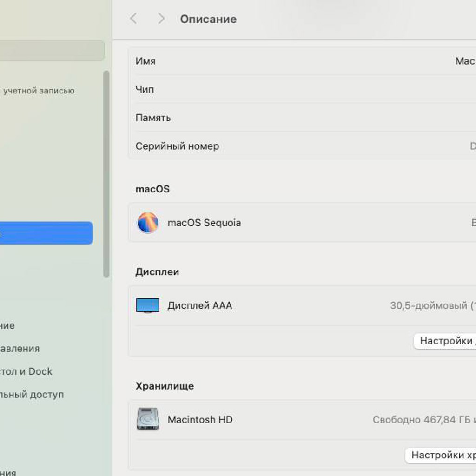The height and width of the screenshot is (476, 476).
Task: Click the sidebar search field
Action: [52, 50]
